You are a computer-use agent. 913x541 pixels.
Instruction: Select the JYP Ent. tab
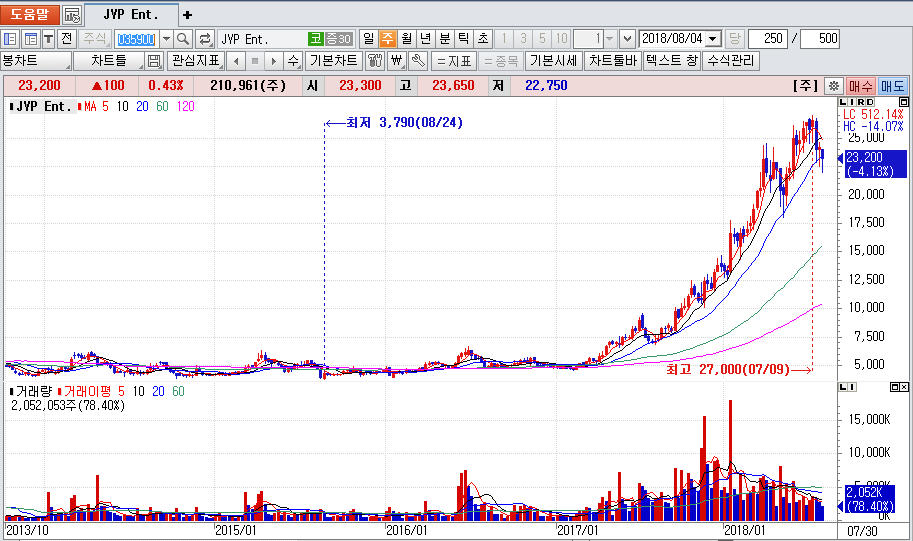(x=131, y=15)
